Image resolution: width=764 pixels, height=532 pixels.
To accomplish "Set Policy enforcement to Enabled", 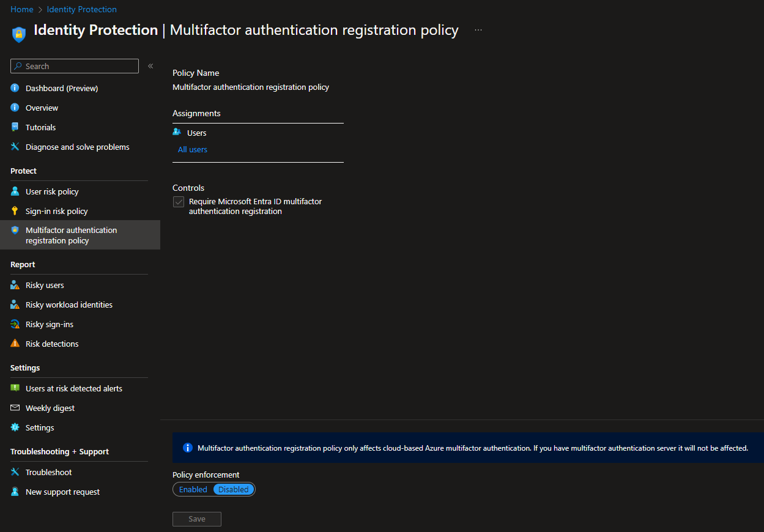I will (193, 489).
